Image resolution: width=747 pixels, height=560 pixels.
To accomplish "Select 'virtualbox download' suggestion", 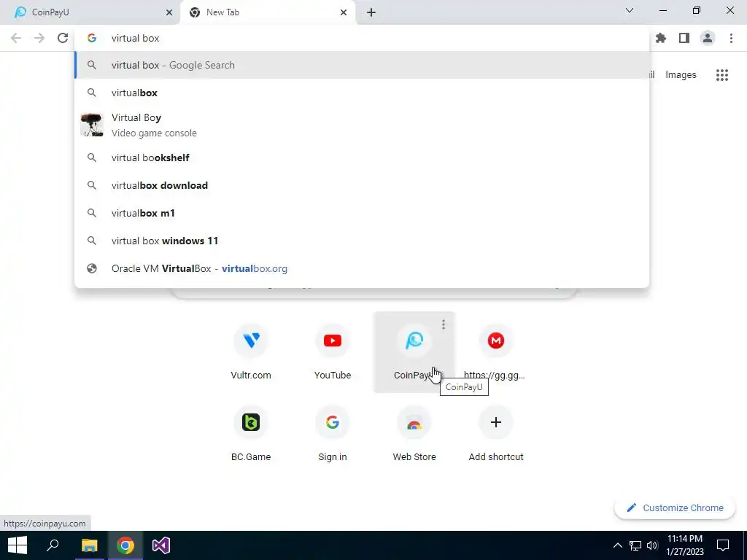I will coord(362,185).
